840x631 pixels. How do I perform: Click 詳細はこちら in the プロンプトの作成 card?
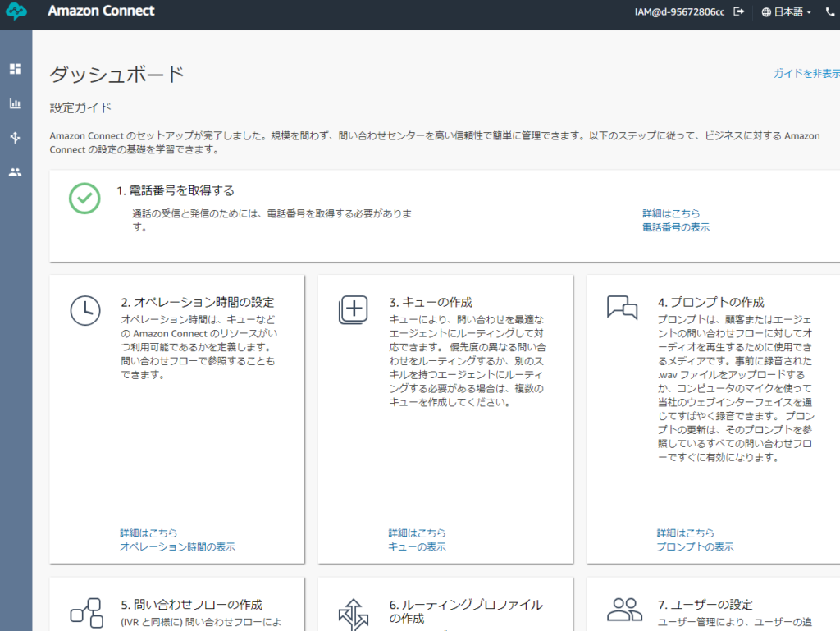pos(686,533)
